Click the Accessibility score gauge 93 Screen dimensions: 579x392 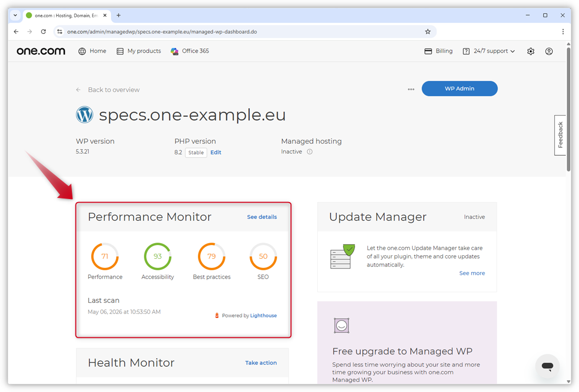click(158, 257)
